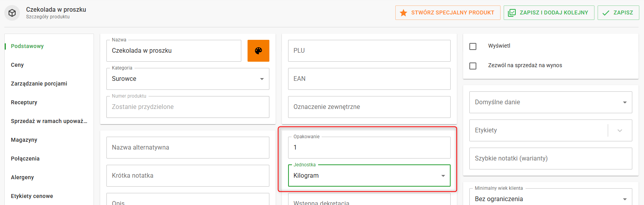Switch to the Ceny section

pos(18,65)
